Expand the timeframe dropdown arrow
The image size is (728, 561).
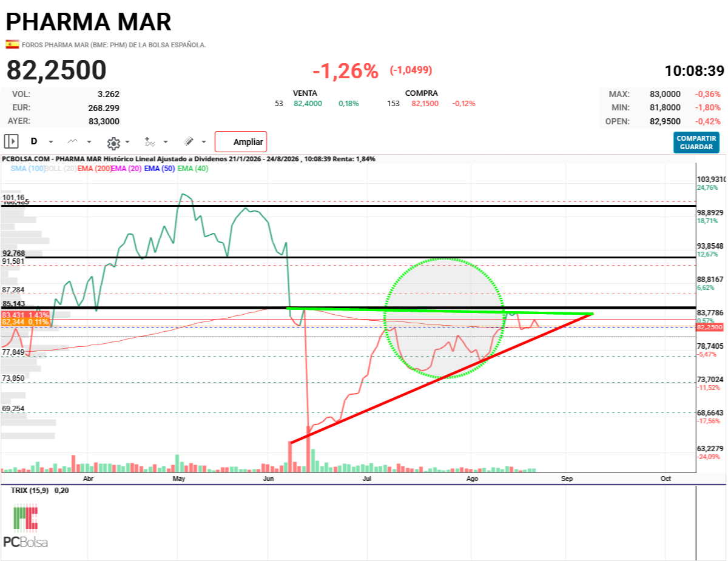[x=51, y=142]
